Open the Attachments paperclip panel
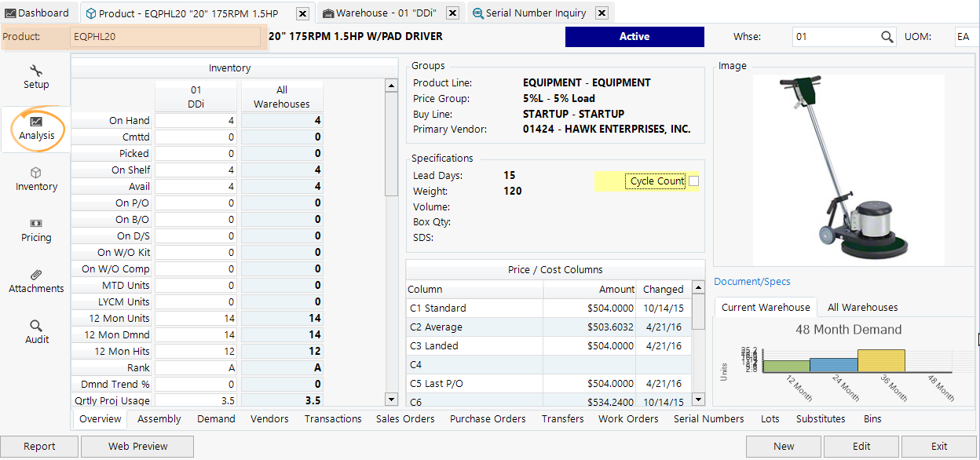This screenshot has height=460, width=980. [x=35, y=281]
